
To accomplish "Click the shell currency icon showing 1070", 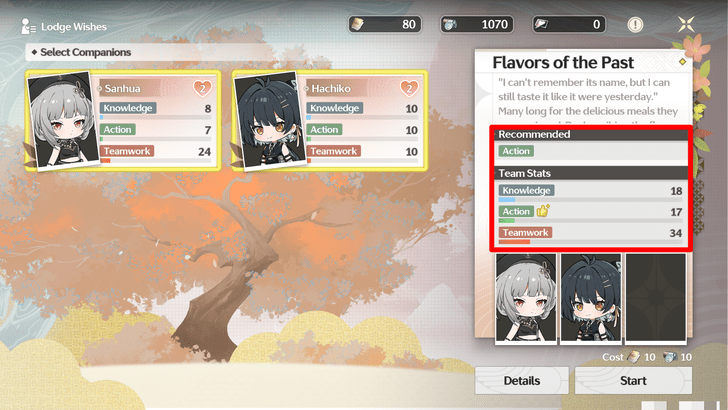I will [x=449, y=25].
